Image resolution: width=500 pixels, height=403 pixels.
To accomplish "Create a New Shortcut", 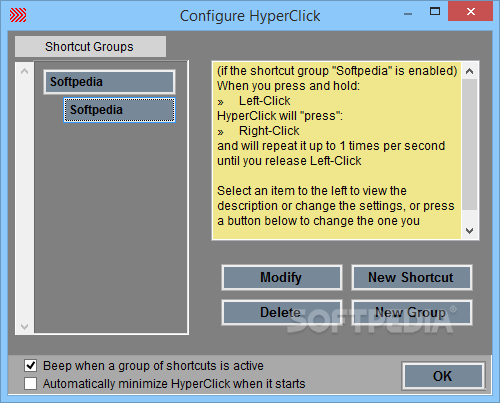I will [x=411, y=277].
